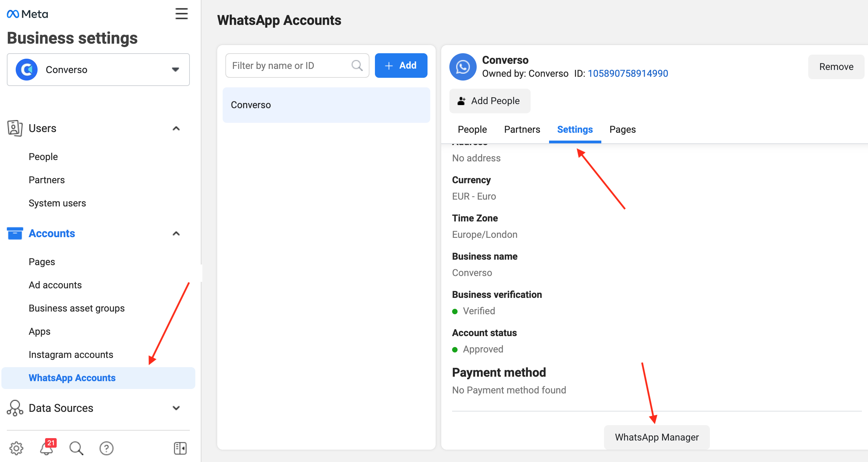Click the No address text
The width and height of the screenshot is (868, 462).
click(476, 158)
